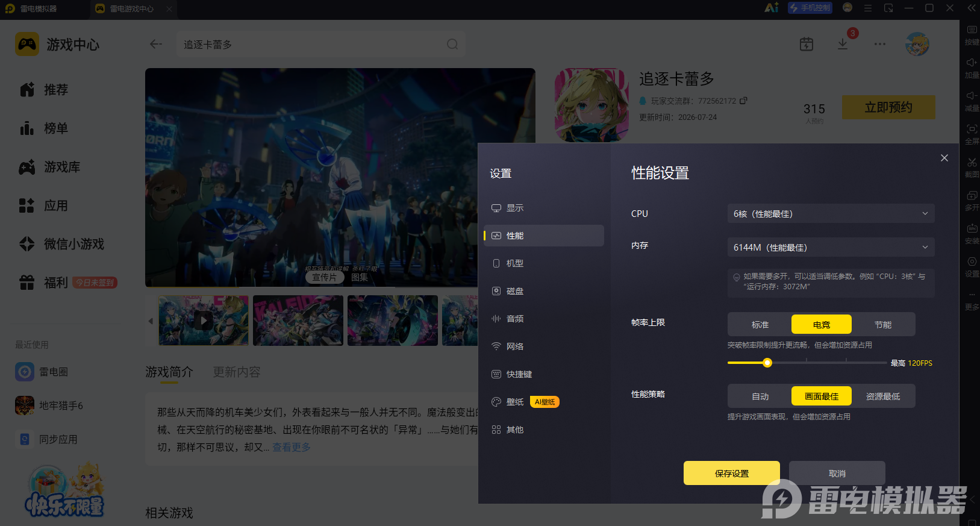Screen dimensions: 980x526
Task: Click the magnifier search icon
Action: coord(452,44)
